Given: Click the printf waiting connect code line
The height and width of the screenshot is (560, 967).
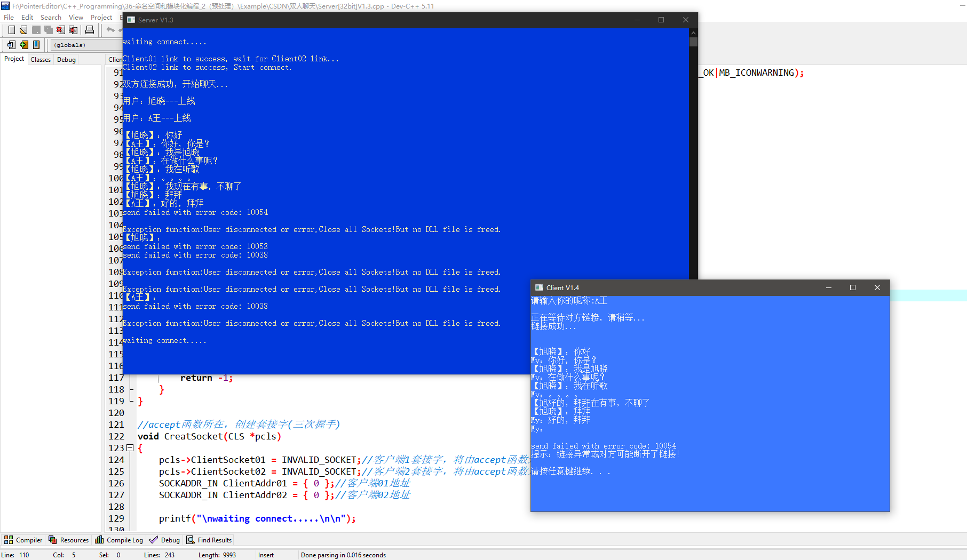Looking at the screenshot, I should (x=257, y=518).
